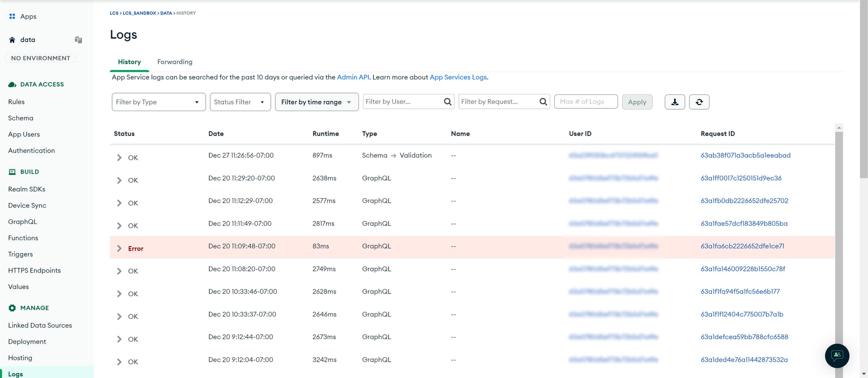The height and width of the screenshot is (378, 868).
Task: Expand the Error log entry row
Action: (119, 248)
